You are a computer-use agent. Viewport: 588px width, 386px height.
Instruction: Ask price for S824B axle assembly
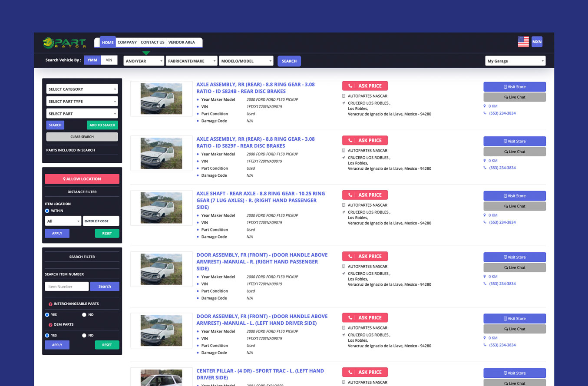pyautogui.click(x=365, y=86)
